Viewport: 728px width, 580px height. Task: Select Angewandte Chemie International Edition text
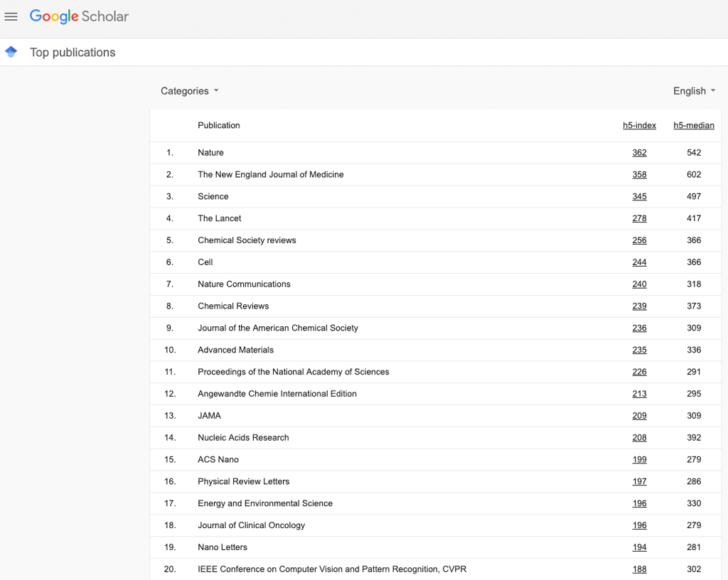point(277,394)
